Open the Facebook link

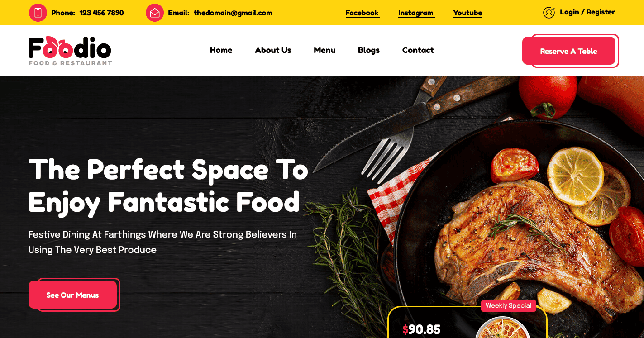[x=362, y=13]
